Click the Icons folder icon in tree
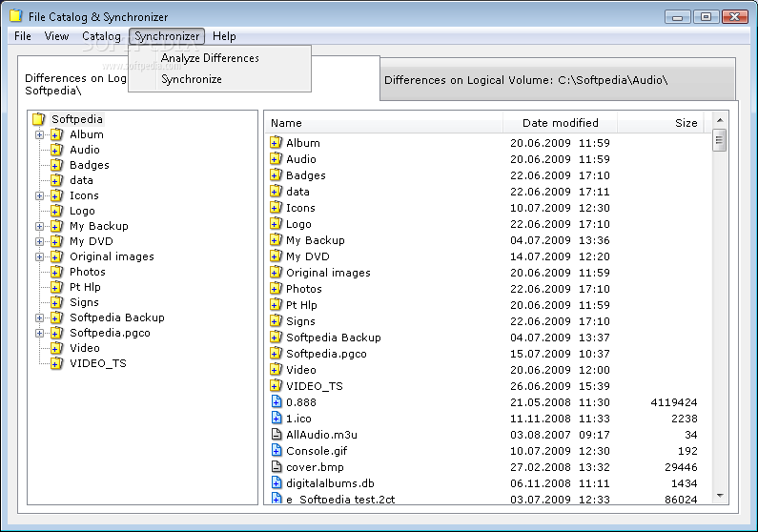 56,195
